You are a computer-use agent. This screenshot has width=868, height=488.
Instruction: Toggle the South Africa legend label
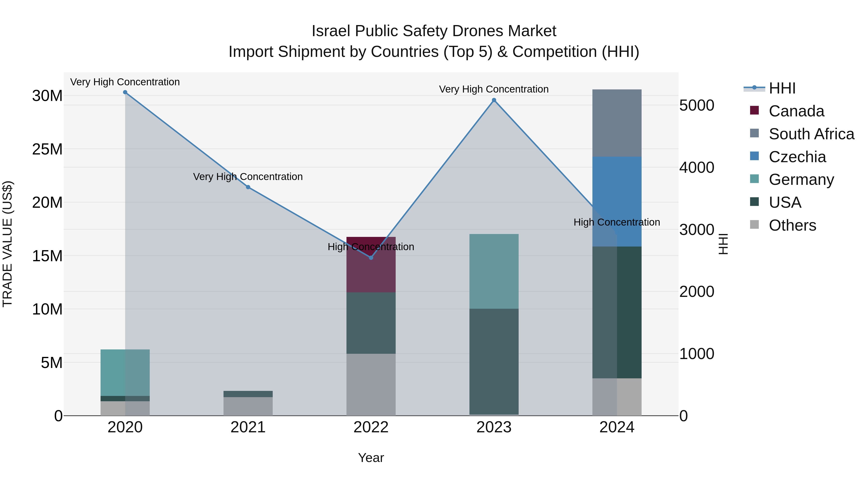tap(812, 134)
